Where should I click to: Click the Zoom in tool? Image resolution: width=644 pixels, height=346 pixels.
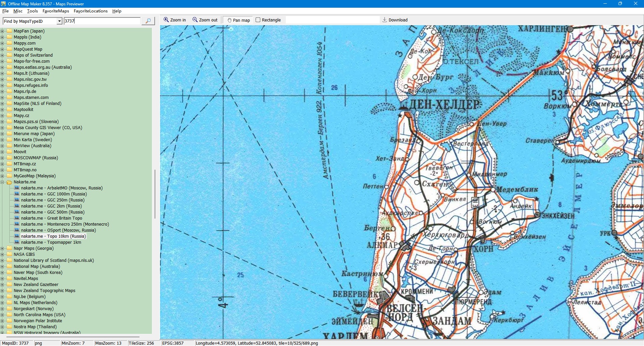click(174, 20)
